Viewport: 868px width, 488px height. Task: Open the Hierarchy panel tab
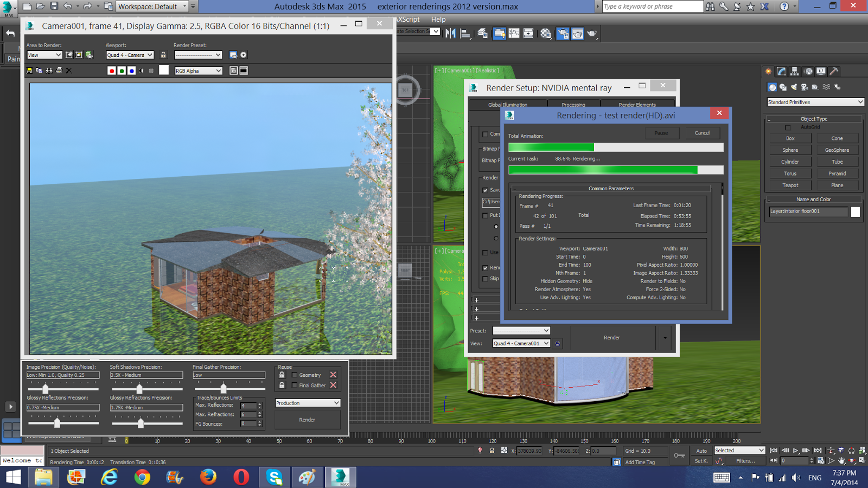click(x=795, y=71)
